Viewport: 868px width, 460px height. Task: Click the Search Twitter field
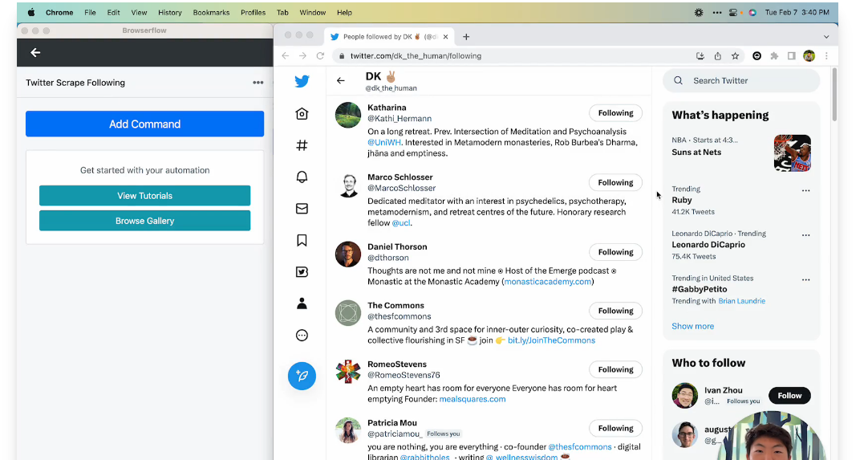[x=741, y=81]
